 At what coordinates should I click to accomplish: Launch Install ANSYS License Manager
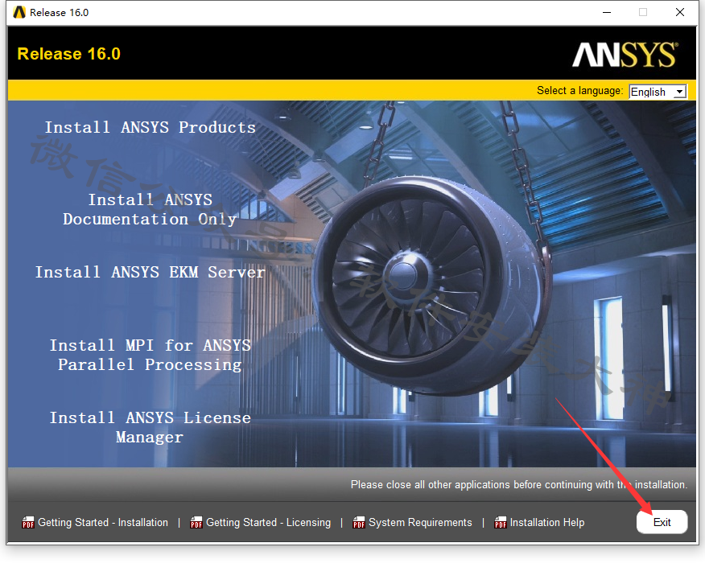150,427
